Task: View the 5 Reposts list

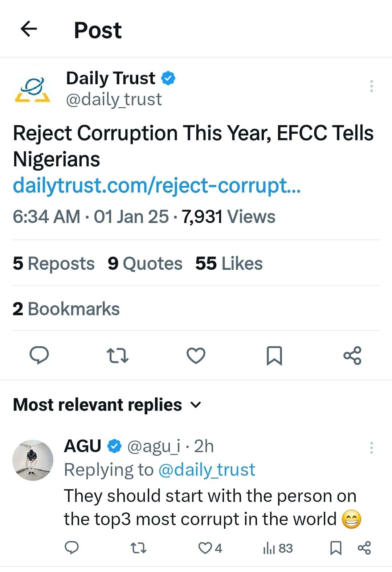Action: [54, 263]
